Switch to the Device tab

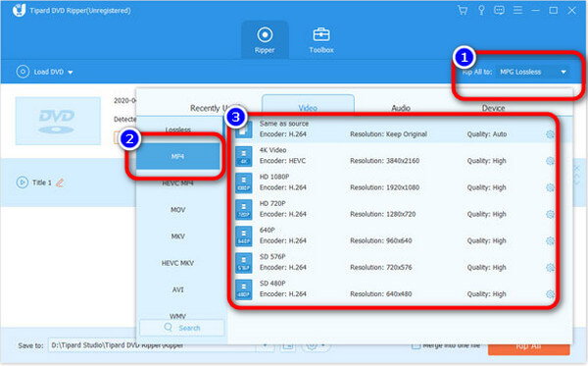point(493,108)
